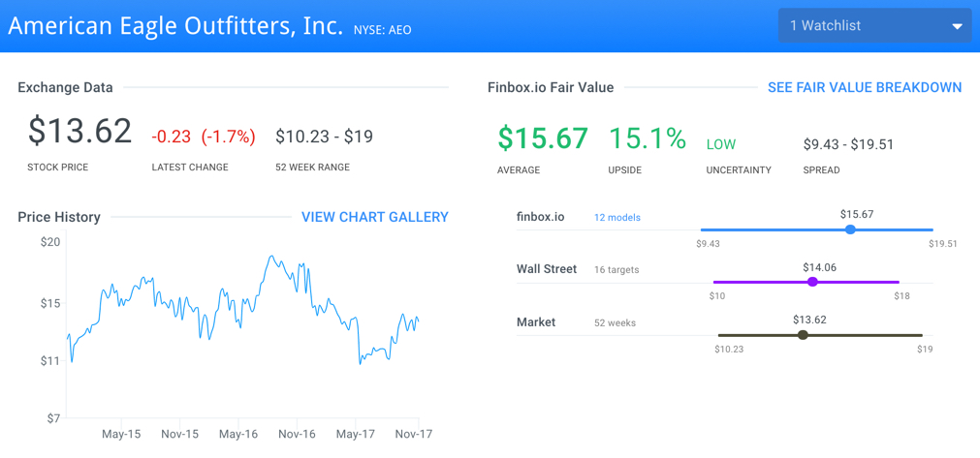
Task: Click the watchlist dropdown arrow icon
Action: [x=957, y=26]
